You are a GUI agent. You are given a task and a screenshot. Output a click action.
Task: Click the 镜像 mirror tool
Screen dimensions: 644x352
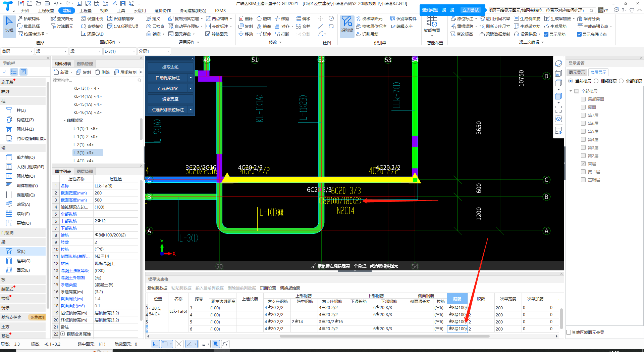264,26
